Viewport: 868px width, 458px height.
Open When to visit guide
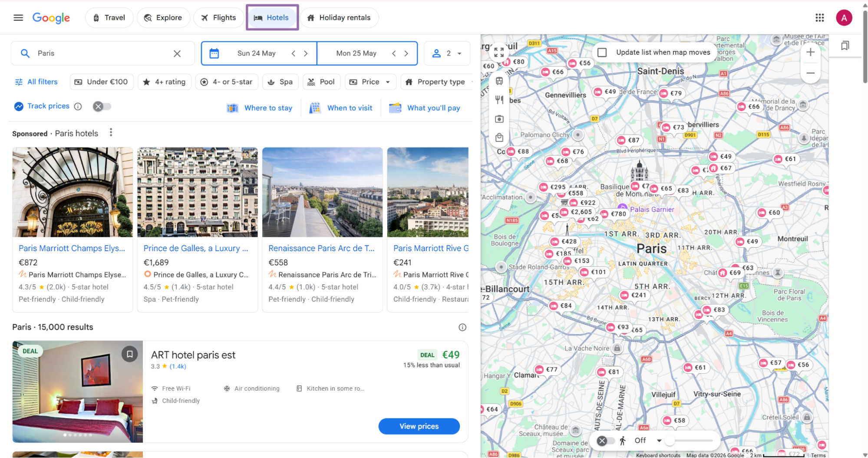coord(341,108)
